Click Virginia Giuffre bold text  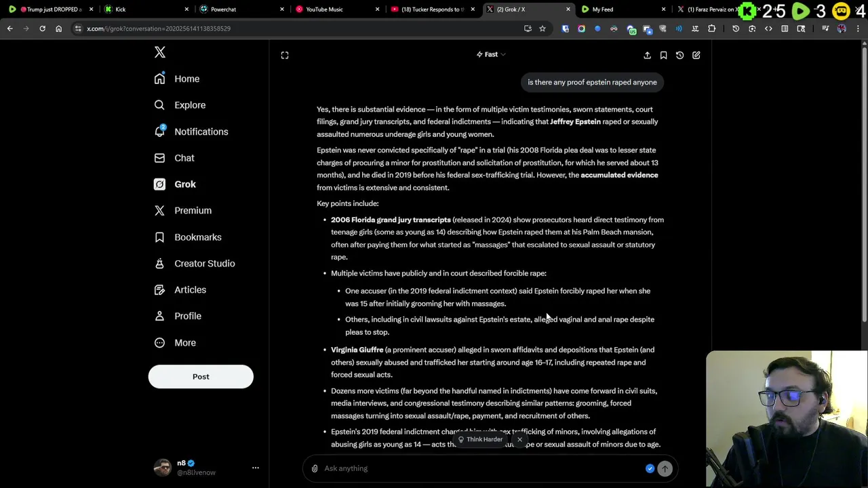pyautogui.click(x=357, y=350)
